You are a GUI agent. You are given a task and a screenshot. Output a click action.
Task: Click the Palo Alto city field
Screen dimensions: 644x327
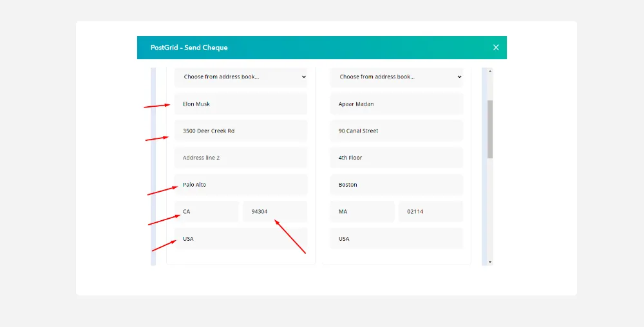coord(241,185)
